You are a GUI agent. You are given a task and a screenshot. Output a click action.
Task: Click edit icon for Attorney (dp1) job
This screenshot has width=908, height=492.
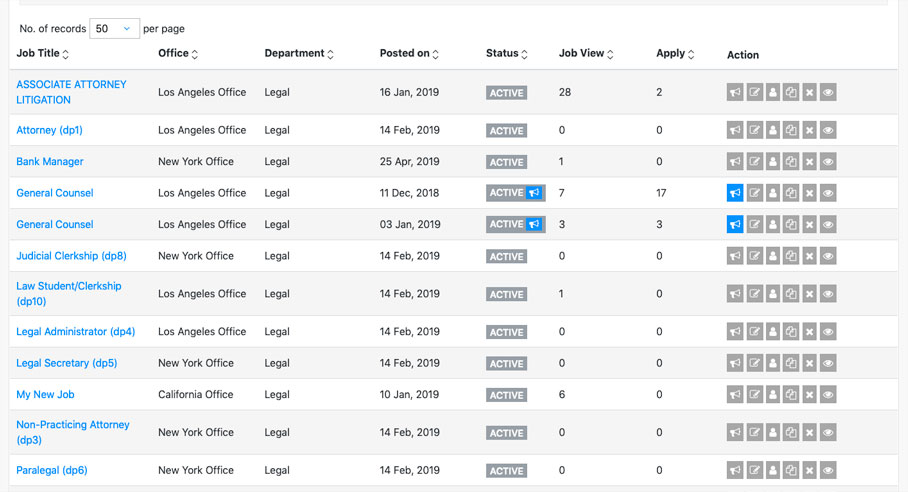[x=755, y=131]
